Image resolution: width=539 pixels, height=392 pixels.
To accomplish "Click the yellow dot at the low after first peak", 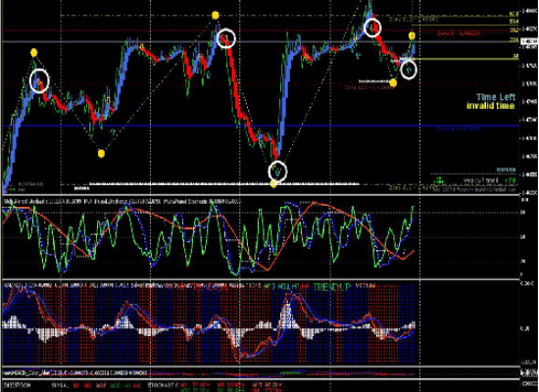I will point(101,153).
